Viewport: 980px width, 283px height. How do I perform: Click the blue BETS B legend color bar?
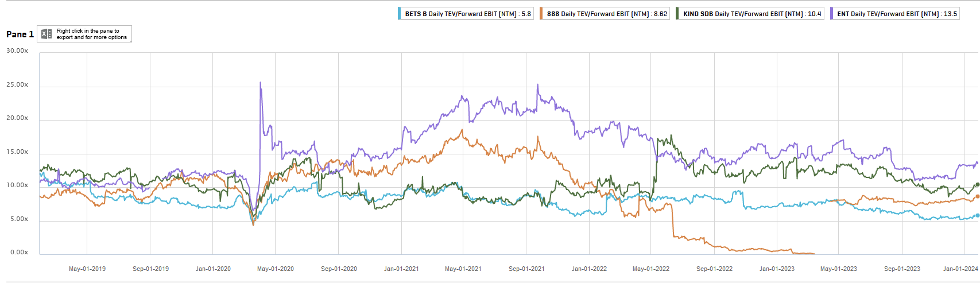click(400, 14)
